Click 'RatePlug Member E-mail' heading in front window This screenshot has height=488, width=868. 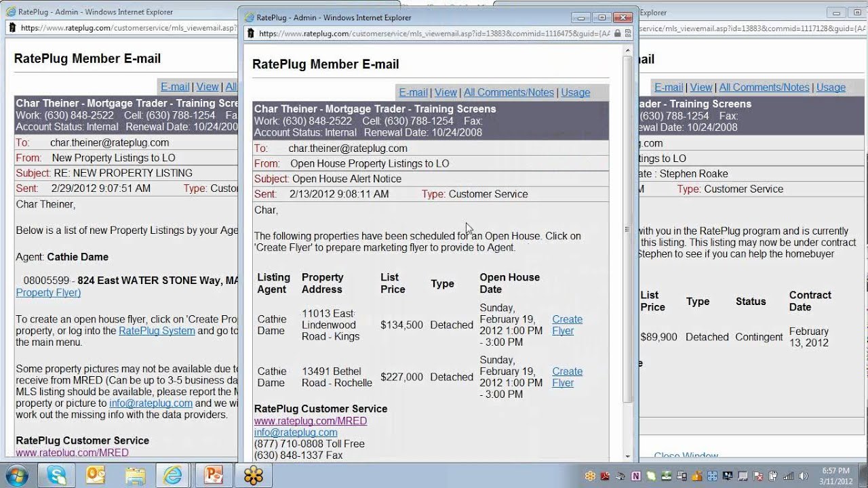point(325,64)
